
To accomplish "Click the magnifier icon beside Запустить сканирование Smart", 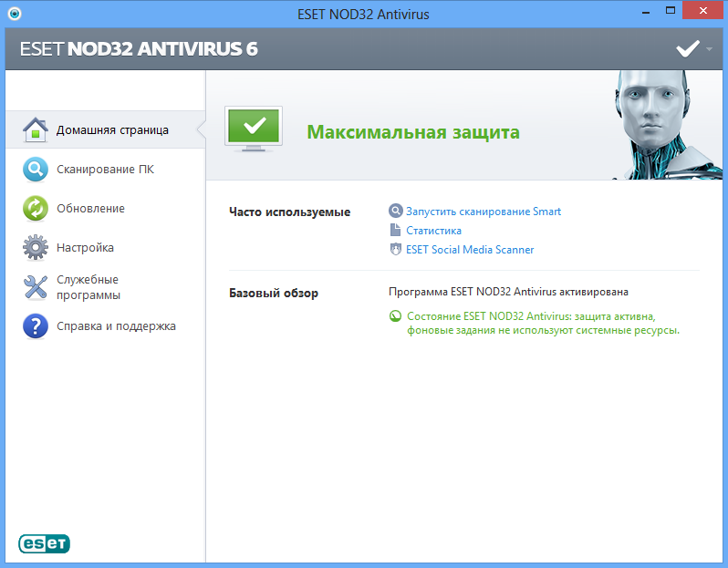I will point(395,211).
